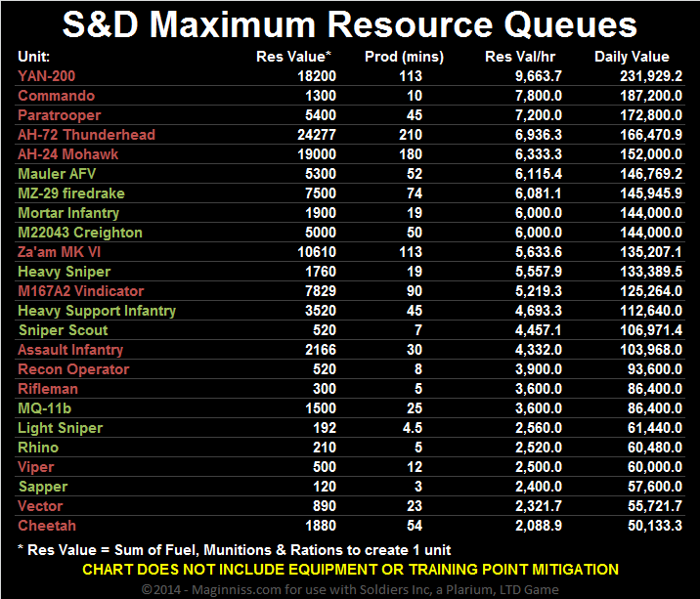The image size is (700, 599).
Task: Click the 'Paratrooper' unit name
Action: [60, 115]
